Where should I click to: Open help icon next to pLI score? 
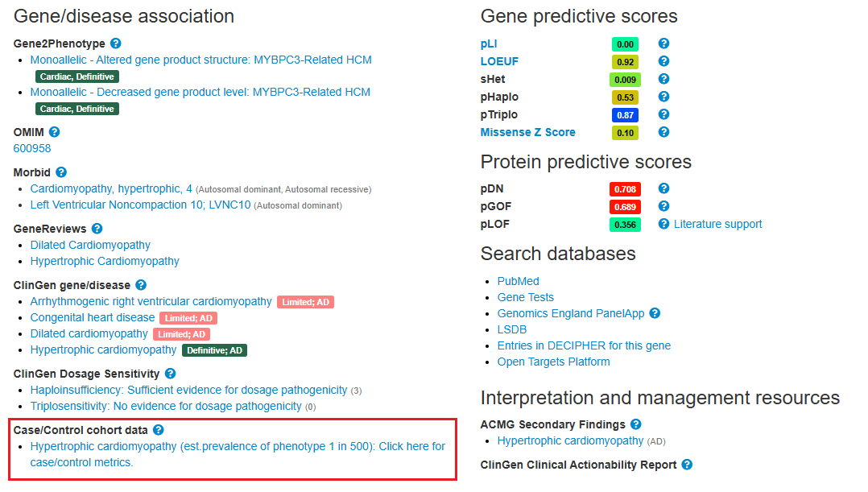pos(663,43)
